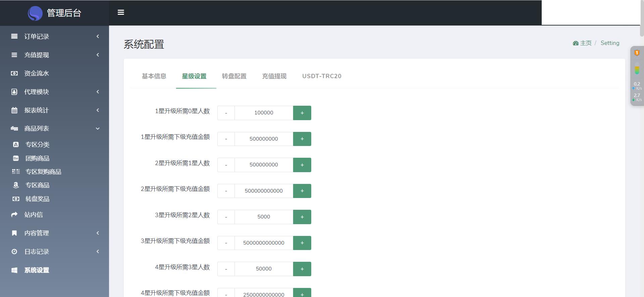Click the 内容管理 bookmark icon
The height and width of the screenshot is (297, 644).
click(14, 233)
